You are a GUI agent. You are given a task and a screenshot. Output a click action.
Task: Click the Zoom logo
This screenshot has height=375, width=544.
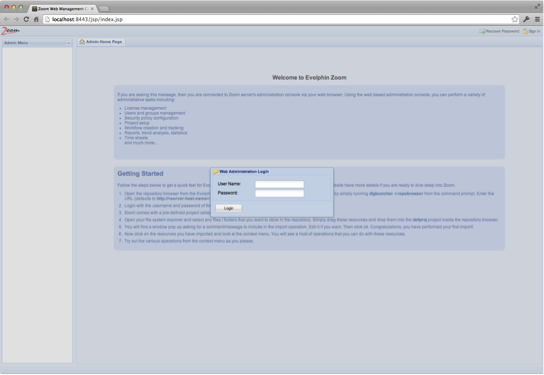(x=10, y=31)
